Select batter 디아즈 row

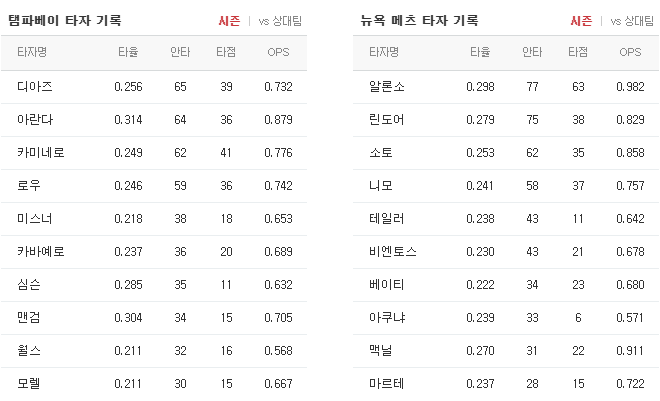pyautogui.click(x=154, y=87)
